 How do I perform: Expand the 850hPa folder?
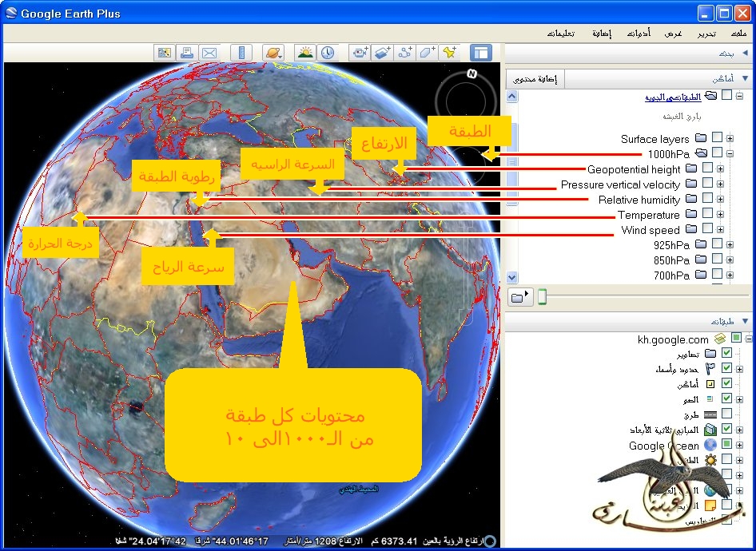(x=730, y=260)
